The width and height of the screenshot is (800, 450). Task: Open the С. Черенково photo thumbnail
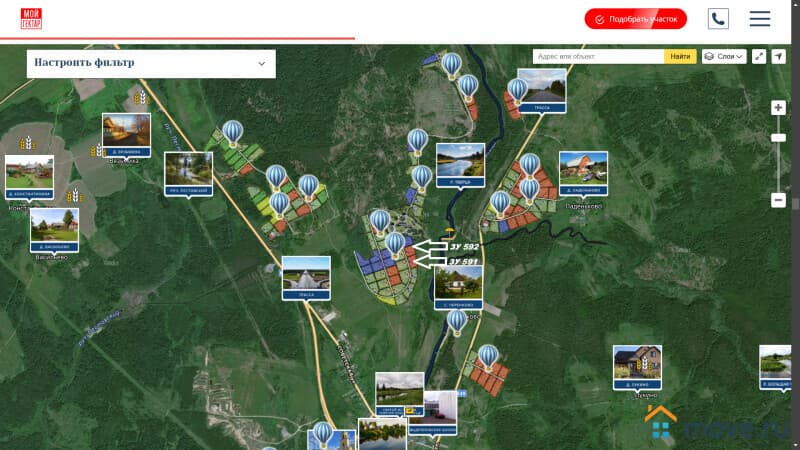(x=458, y=287)
